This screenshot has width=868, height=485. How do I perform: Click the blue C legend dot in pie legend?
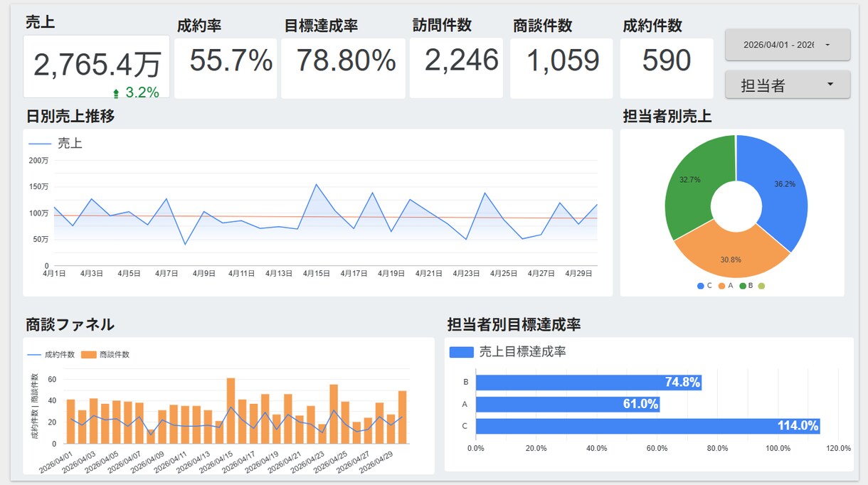tap(700, 286)
